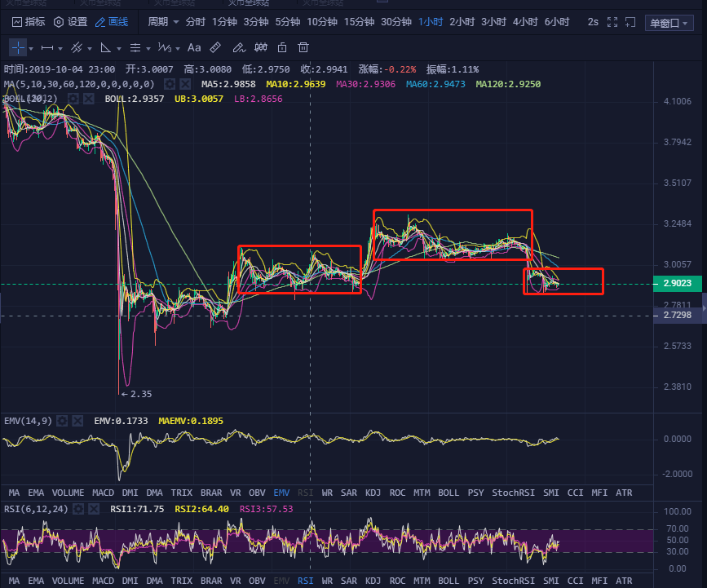Select SAR in the bottom indicator row
This screenshot has height=588, width=707.
point(349,581)
